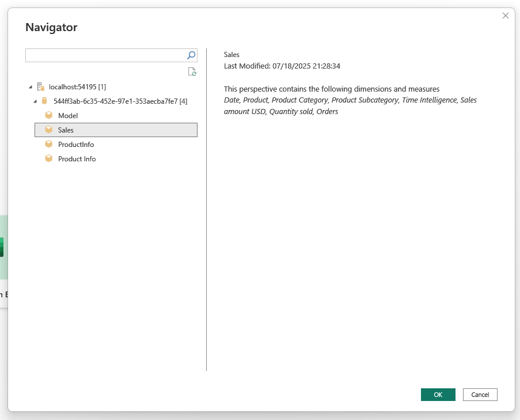Collapse the localhost:54195 server node
The height and width of the screenshot is (420, 520).
click(x=31, y=87)
